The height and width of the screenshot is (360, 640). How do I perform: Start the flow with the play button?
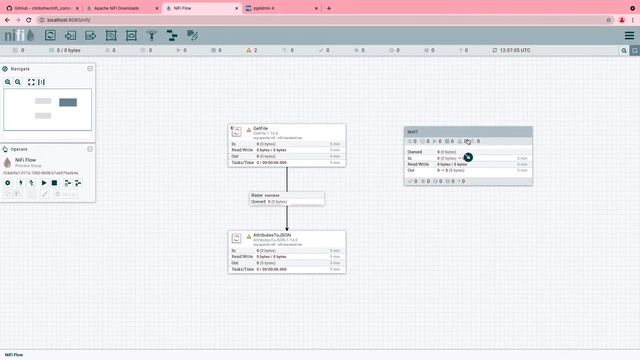click(x=44, y=183)
